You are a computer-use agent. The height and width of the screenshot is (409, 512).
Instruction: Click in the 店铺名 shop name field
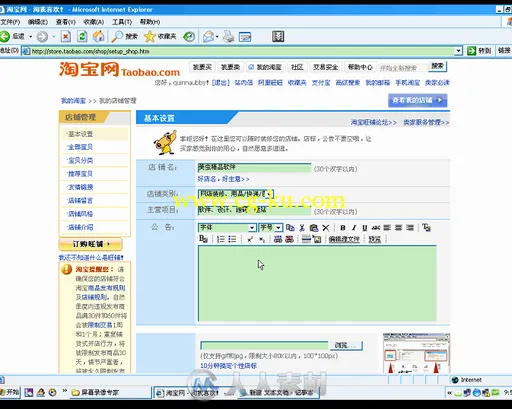tap(254, 167)
